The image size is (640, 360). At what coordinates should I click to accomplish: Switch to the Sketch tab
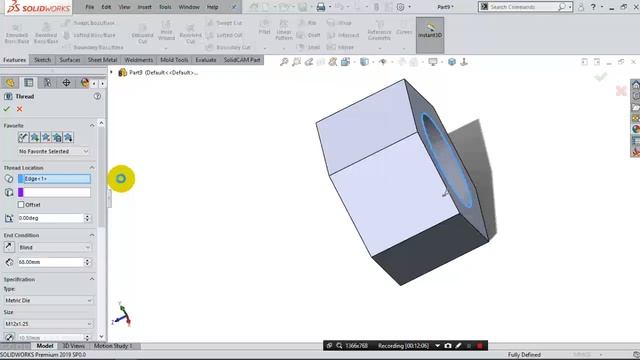[x=42, y=60]
